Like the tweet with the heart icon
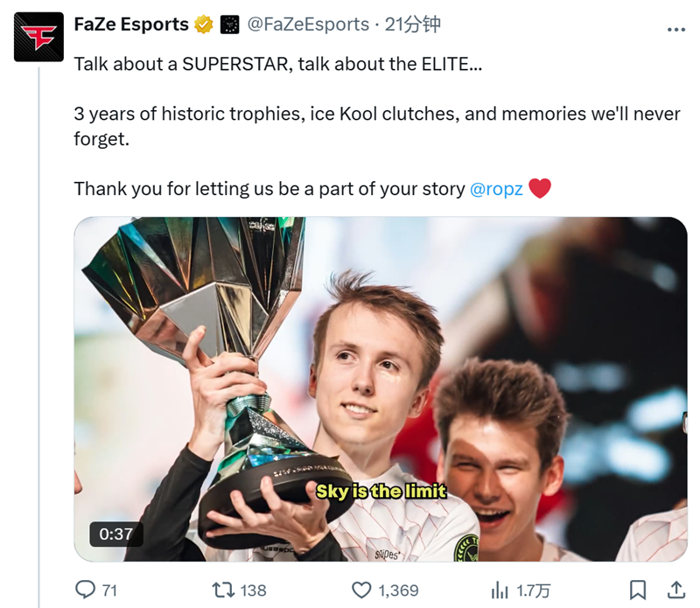This screenshot has height=608, width=700. coord(362,590)
